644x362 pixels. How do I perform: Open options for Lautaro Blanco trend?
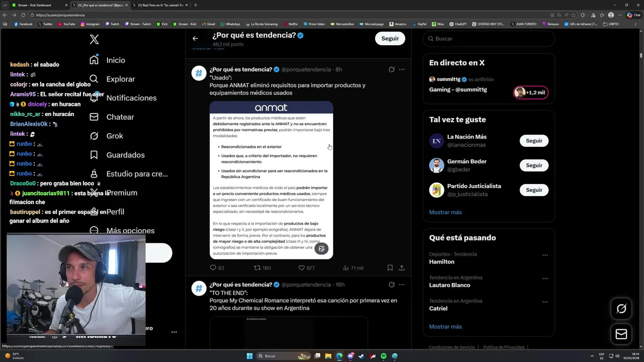(545, 279)
